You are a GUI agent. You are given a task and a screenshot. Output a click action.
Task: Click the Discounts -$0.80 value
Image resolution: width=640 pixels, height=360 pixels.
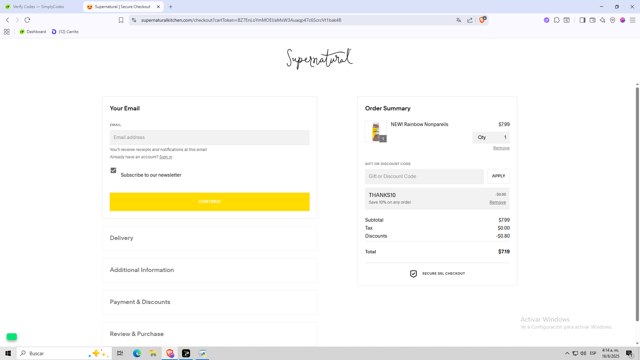coord(503,236)
